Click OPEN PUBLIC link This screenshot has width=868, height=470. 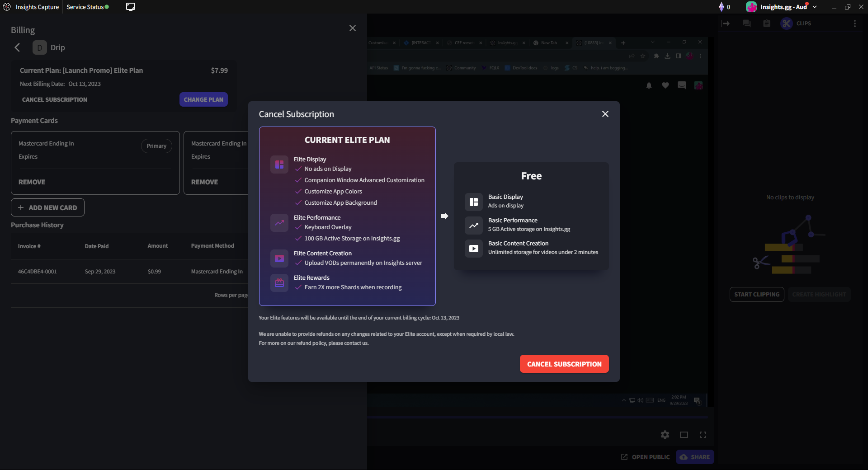pyautogui.click(x=645, y=457)
